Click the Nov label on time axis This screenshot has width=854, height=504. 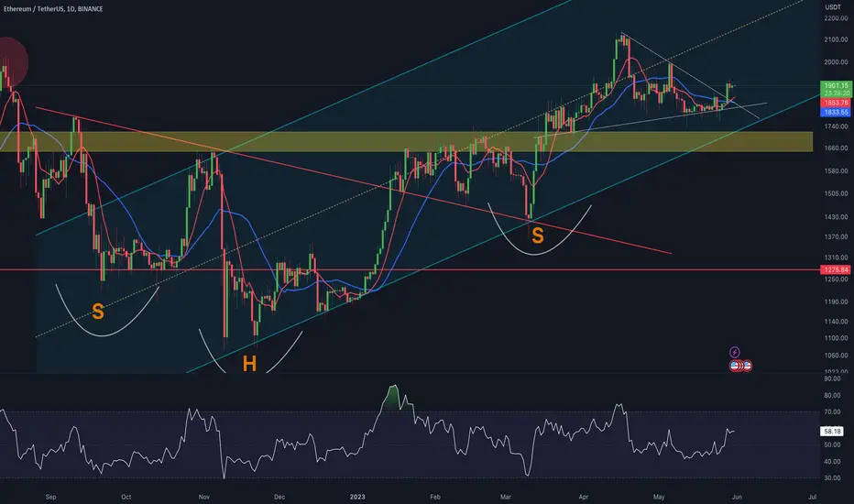[x=204, y=497]
